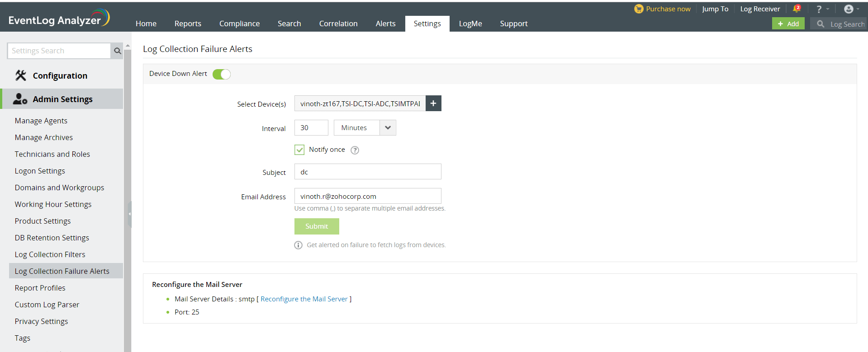
Task: Open DB Retention Settings
Action: tap(52, 238)
